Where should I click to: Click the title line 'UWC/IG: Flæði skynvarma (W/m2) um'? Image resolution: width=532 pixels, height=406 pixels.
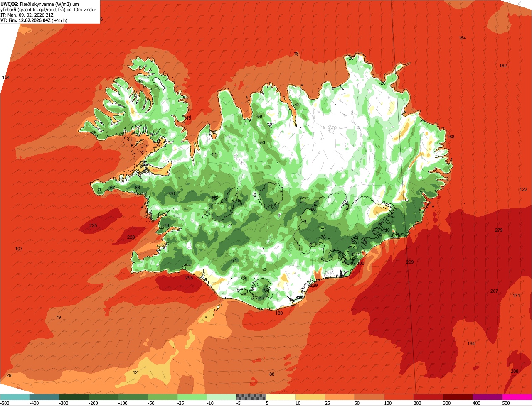40,4
